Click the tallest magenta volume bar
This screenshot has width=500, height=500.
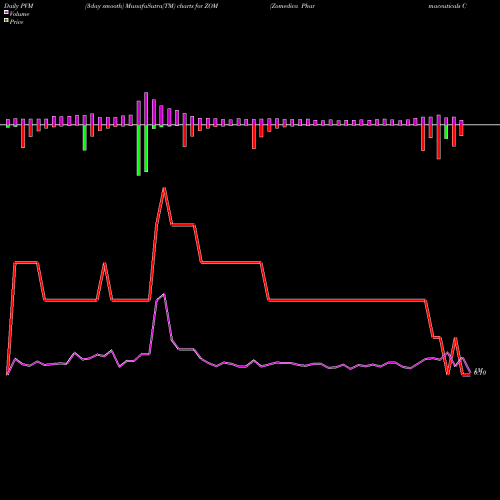coord(146,109)
